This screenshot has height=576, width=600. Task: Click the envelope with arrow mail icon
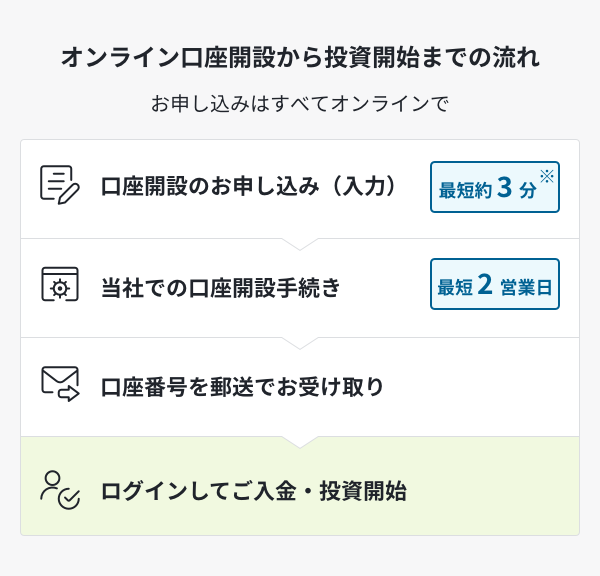(60, 384)
